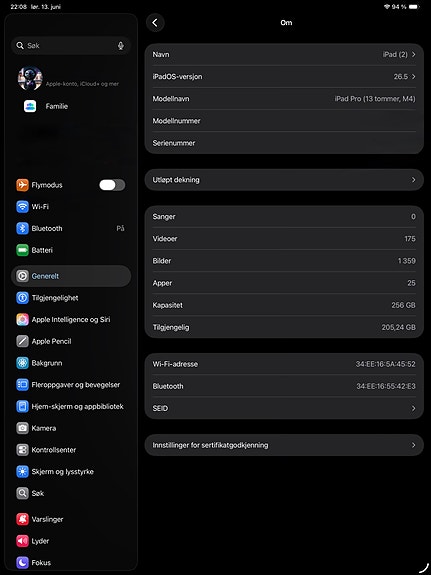Open Utløpt dekning chevron
This screenshot has height=575, width=431.
click(x=413, y=180)
